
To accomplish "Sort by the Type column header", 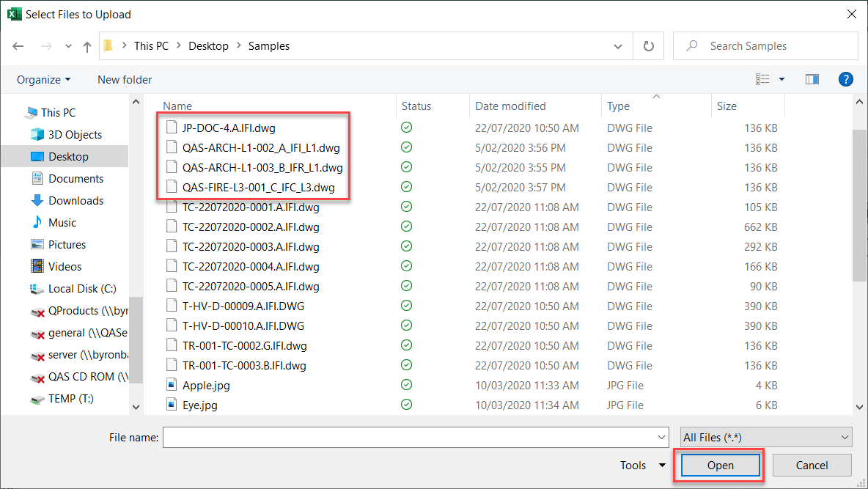I will point(618,106).
